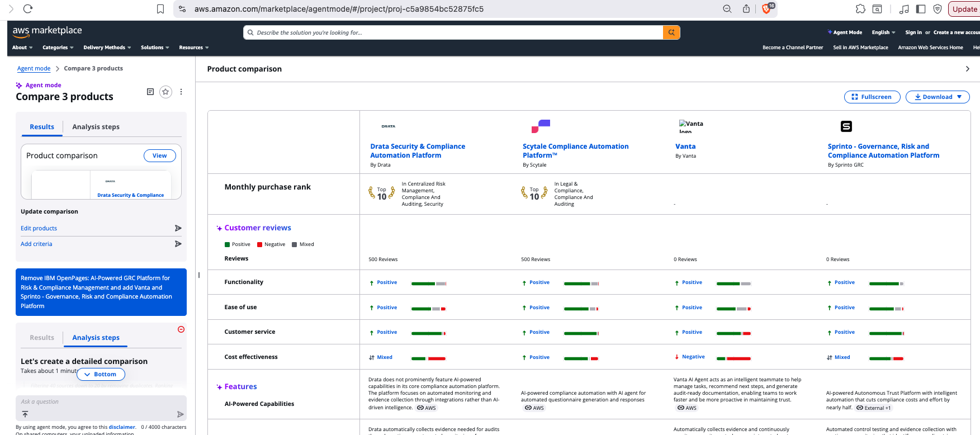Click the orange AI search button
Screen dimensions: 980x435
tap(671, 32)
